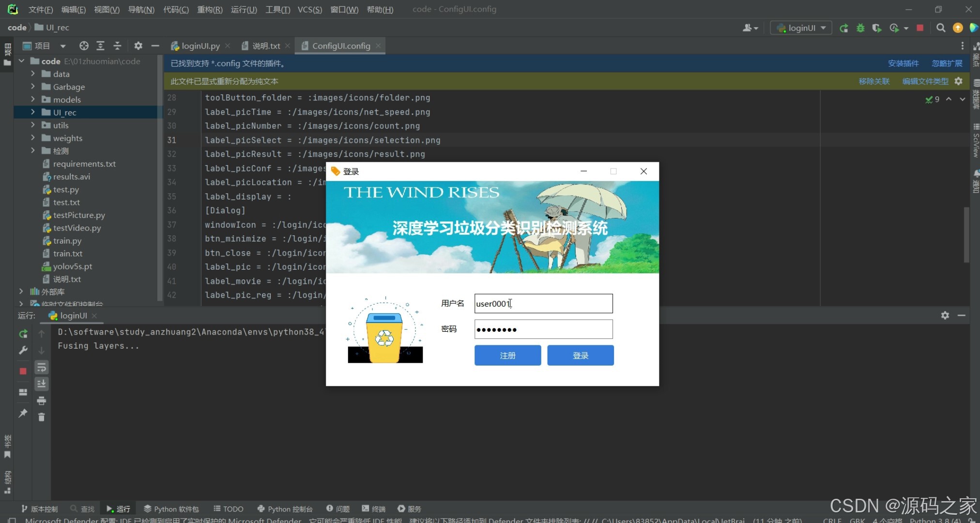
Task: Open the 重构(R) menu
Action: [x=210, y=9]
